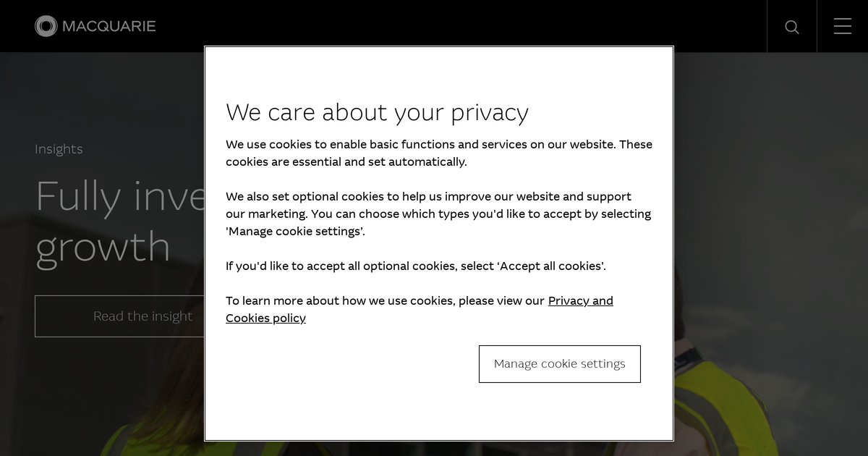
Task: Click the 'Fully inve' headline text
Action: (120, 197)
